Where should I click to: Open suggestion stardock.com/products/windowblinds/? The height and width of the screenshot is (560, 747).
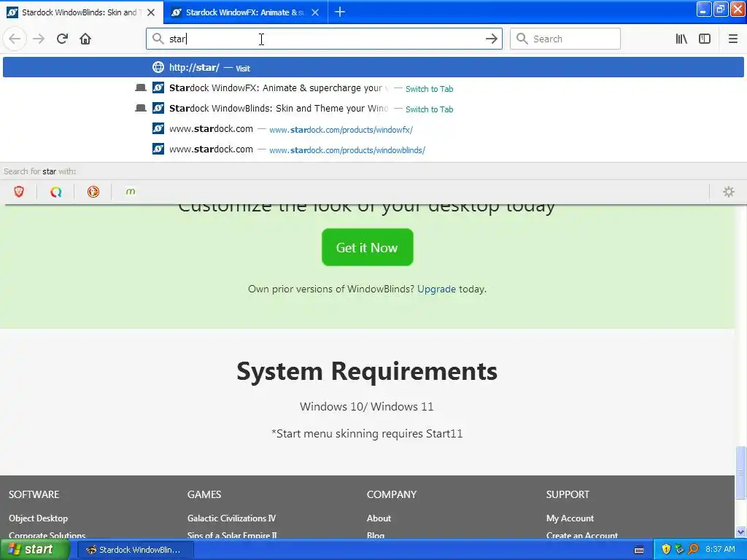tap(373, 149)
